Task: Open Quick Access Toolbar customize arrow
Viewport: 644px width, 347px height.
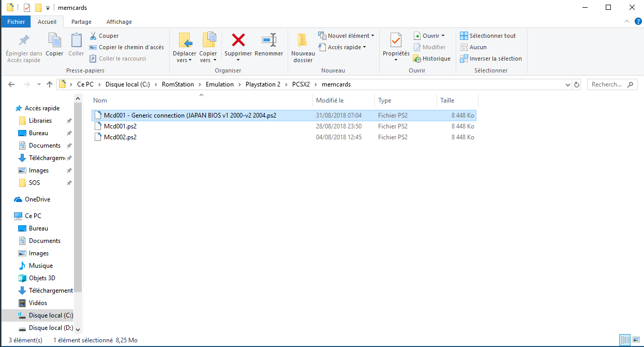Action: pyautogui.click(x=48, y=8)
